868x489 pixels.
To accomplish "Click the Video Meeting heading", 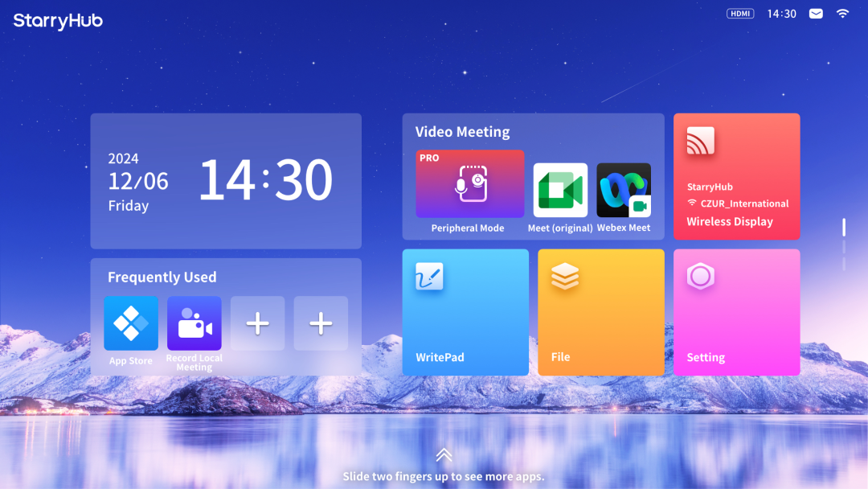I will [x=462, y=132].
